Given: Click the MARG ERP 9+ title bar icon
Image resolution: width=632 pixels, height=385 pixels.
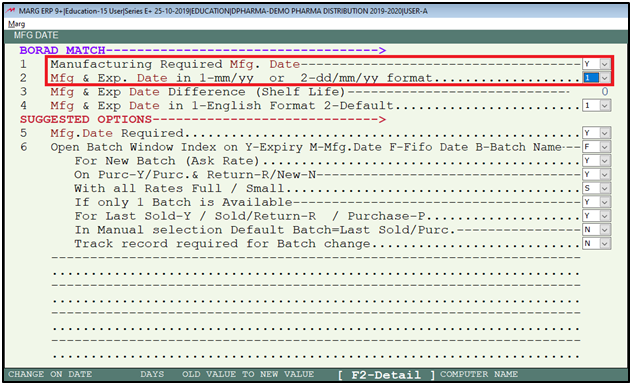Looking at the screenshot, I should click(x=11, y=11).
